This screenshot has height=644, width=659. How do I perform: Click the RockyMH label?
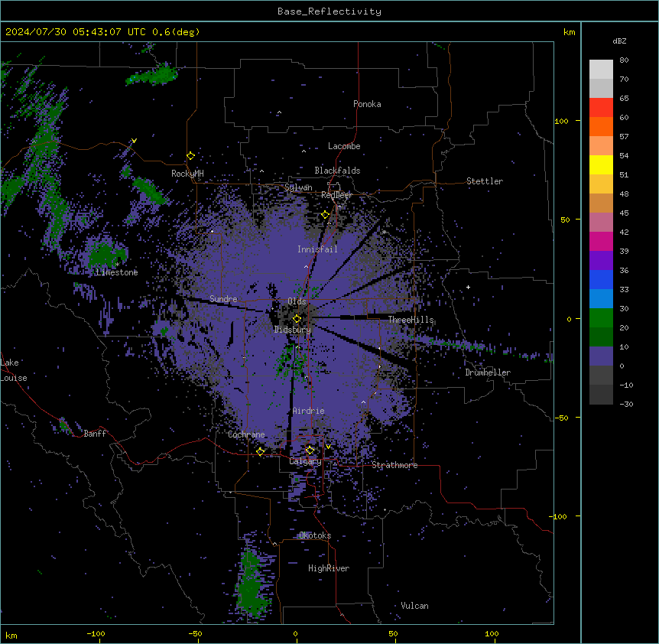coord(187,174)
